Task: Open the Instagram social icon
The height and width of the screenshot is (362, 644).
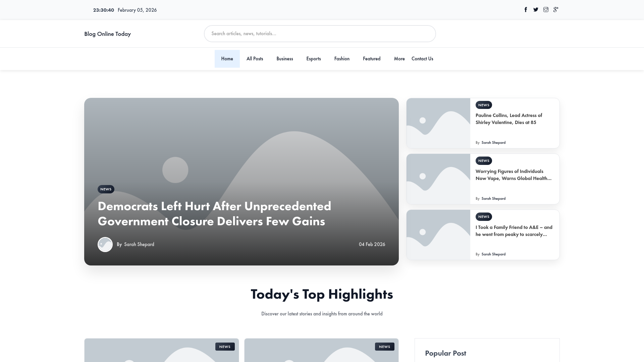Action: (x=546, y=10)
